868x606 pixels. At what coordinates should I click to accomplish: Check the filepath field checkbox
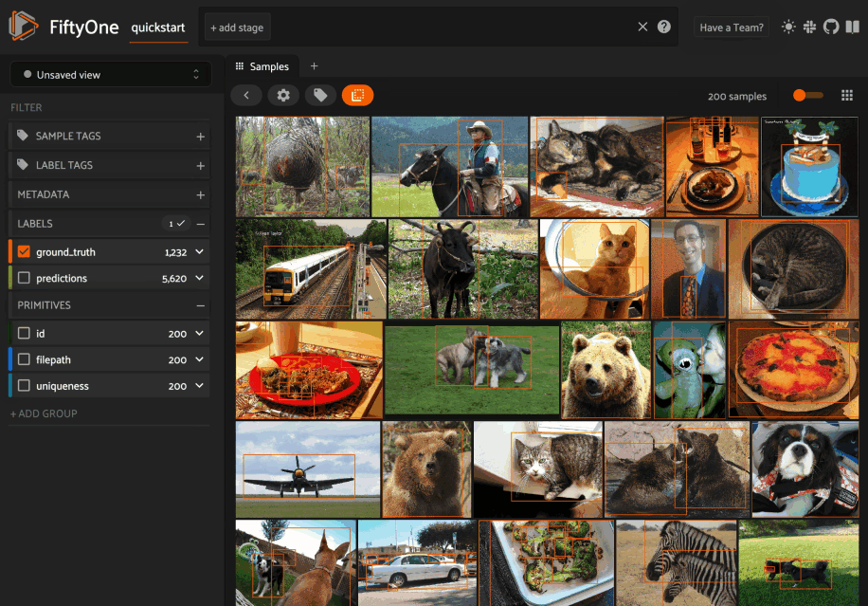24,359
